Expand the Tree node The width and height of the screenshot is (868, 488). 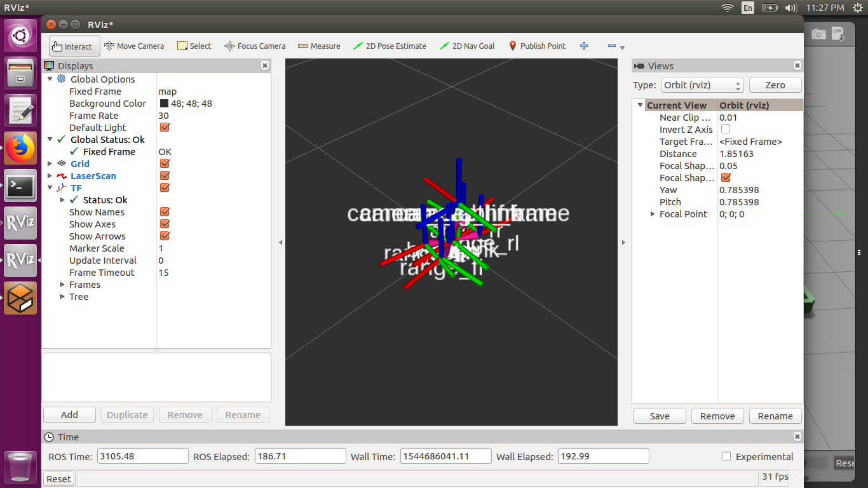tap(62, 296)
